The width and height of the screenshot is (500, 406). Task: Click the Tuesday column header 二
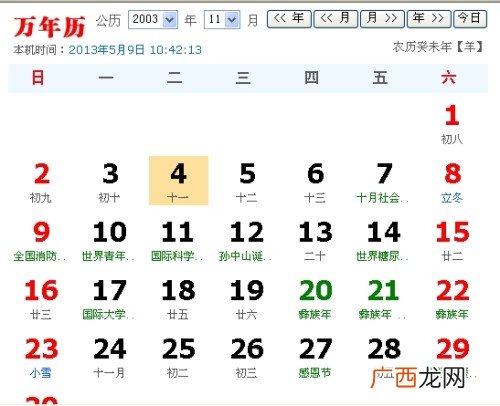pyautogui.click(x=174, y=78)
